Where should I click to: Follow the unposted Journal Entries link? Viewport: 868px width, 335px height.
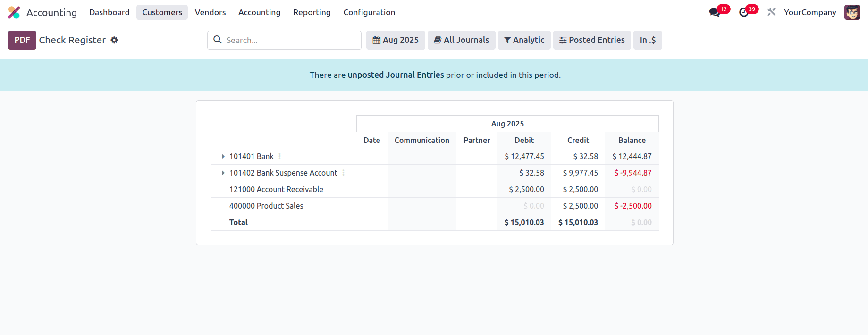[396, 75]
